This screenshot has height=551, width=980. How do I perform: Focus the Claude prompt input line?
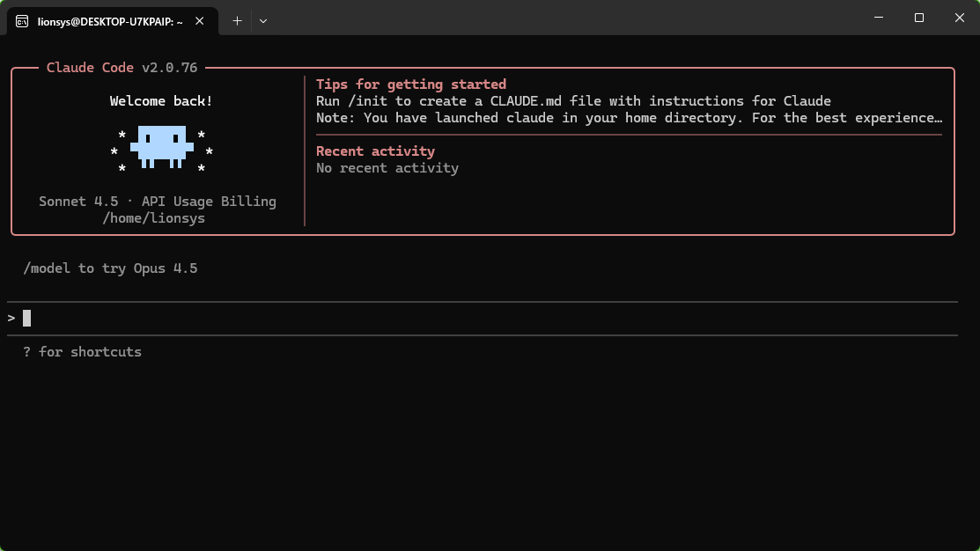pyautogui.click(x=440, y=319)
